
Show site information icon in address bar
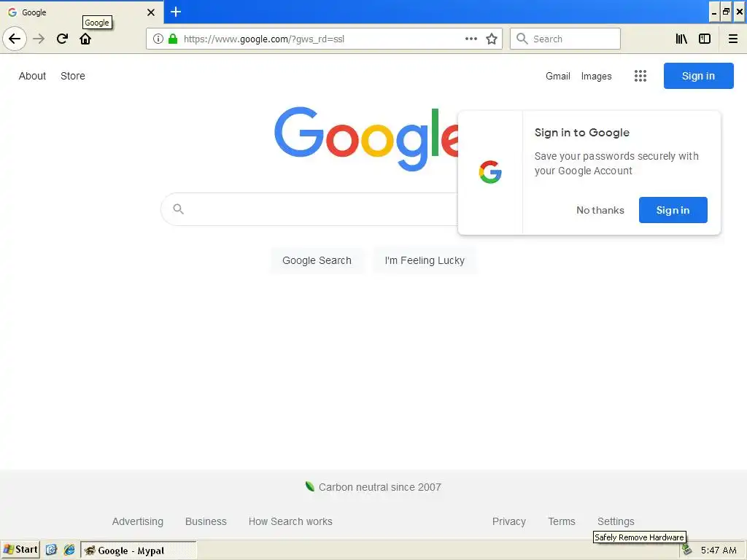point(158,39)
